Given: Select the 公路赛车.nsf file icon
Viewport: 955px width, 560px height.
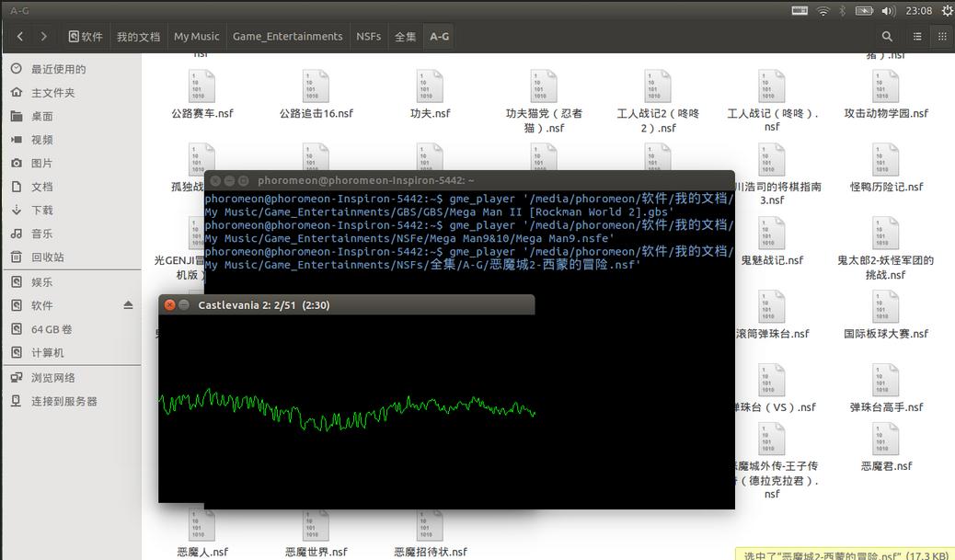Looking at the screenshot, I should point(201,86).
